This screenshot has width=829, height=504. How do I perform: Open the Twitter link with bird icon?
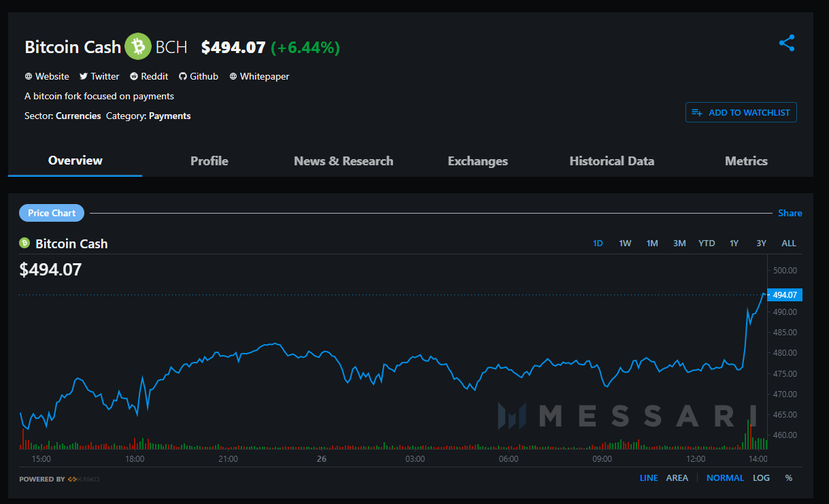(x=99, y=76)
